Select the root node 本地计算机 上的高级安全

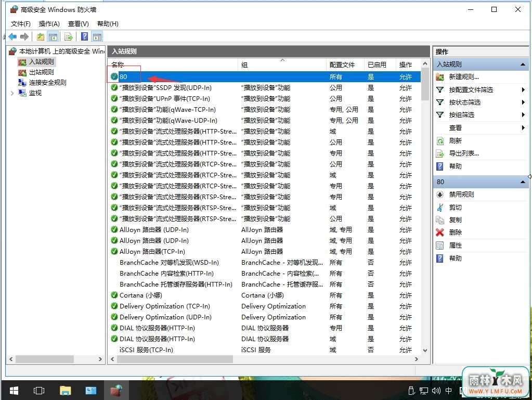coord(61,51)
